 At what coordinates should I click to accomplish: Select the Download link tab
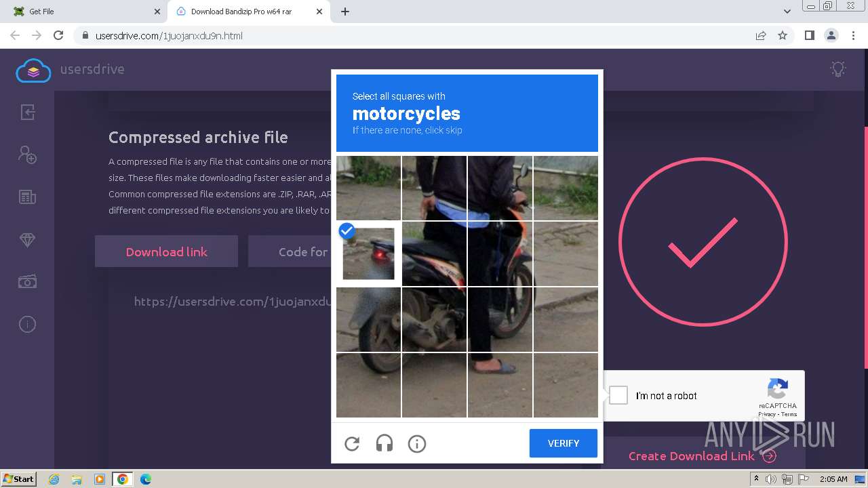pyautogui.click(x=166, y=251)
